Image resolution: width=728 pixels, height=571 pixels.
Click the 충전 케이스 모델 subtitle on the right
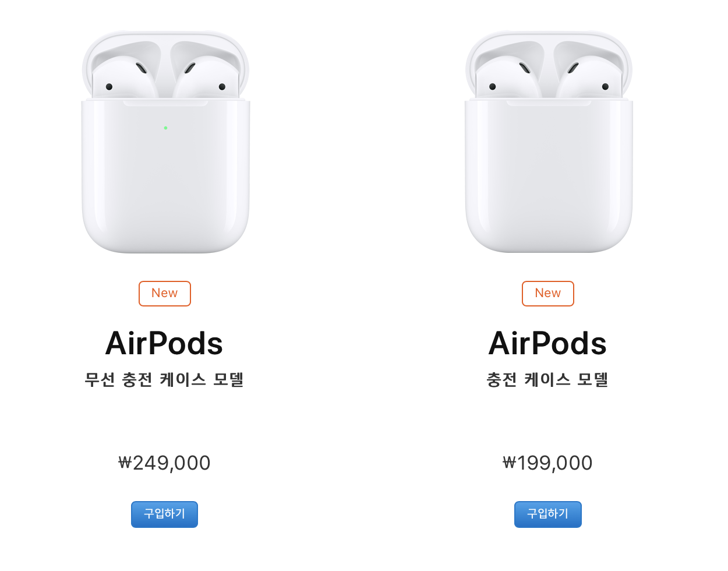pos(547,379)
